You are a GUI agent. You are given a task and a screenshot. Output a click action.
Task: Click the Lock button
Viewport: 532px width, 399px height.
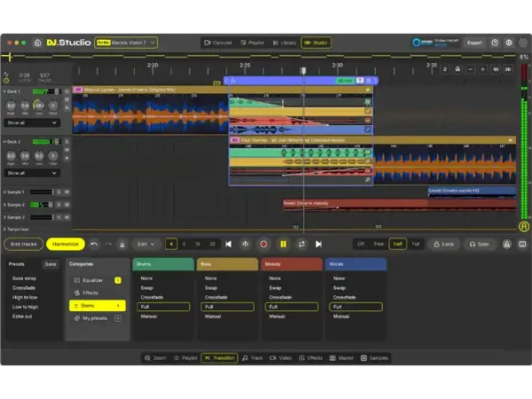[x=444, y=244]
